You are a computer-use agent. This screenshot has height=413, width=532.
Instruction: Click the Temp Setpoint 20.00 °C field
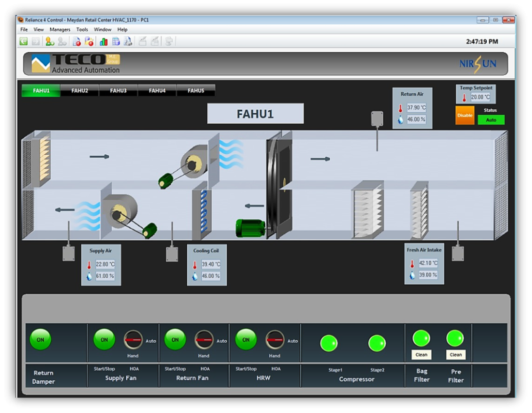(480, 97)
